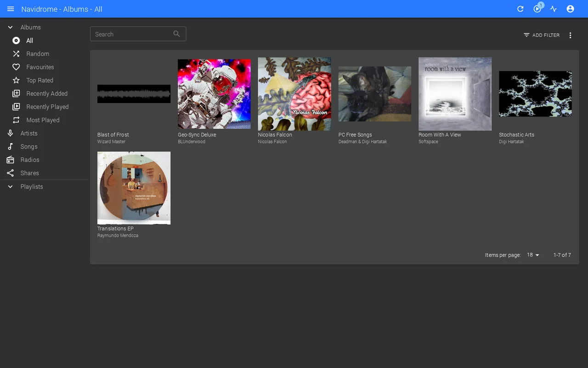Open the activity pulse icon
This screenshot has width=588, height=368.
coord(554,9)
